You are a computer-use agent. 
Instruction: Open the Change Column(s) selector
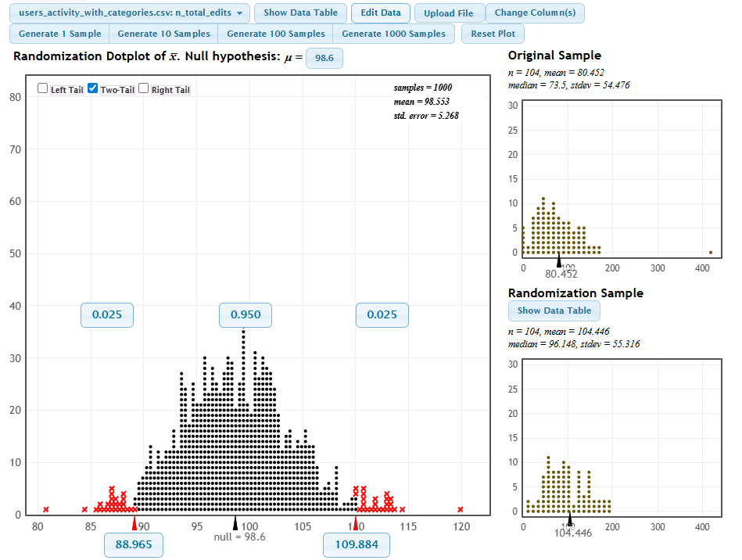[535, 13]
